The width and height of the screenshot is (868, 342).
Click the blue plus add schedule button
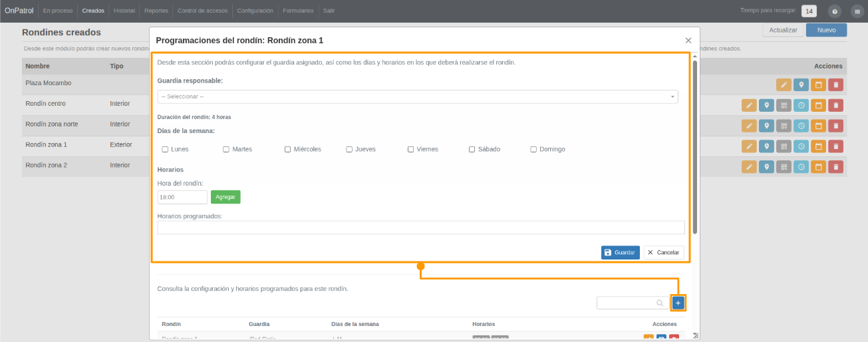coord(678,303)
